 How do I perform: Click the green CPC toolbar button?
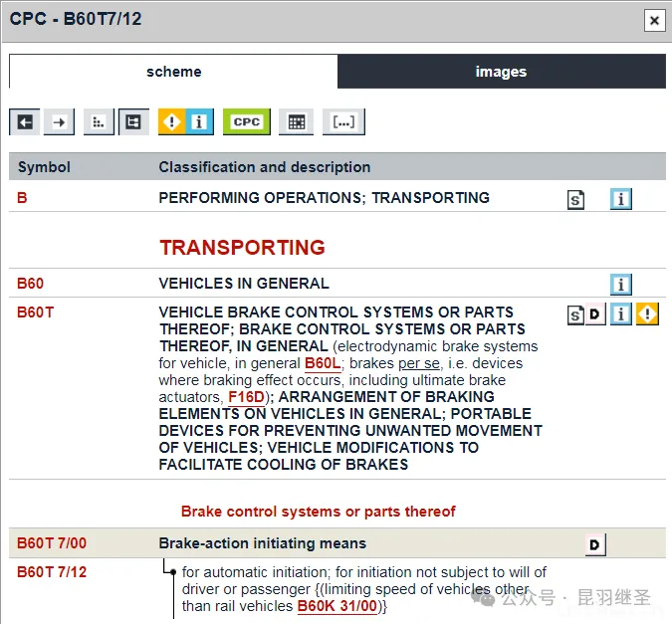point(246,121)
